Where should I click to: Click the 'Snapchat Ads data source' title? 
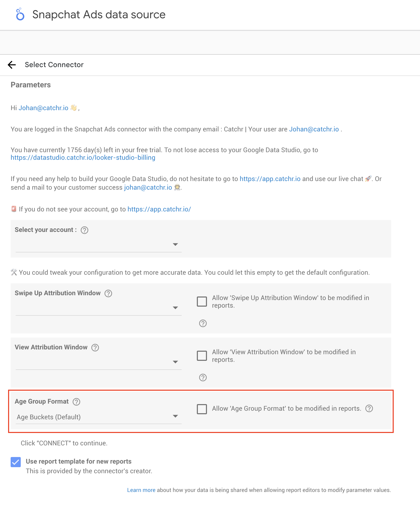click(x=99, y=15)
